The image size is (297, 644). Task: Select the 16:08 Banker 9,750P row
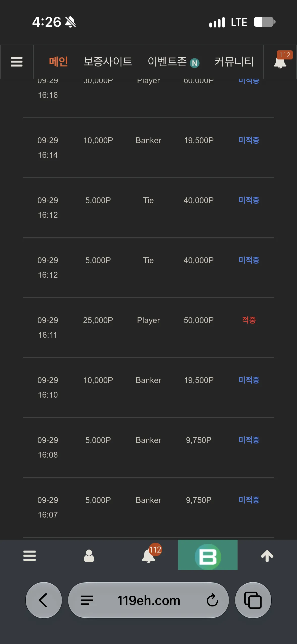coord(148,447)
